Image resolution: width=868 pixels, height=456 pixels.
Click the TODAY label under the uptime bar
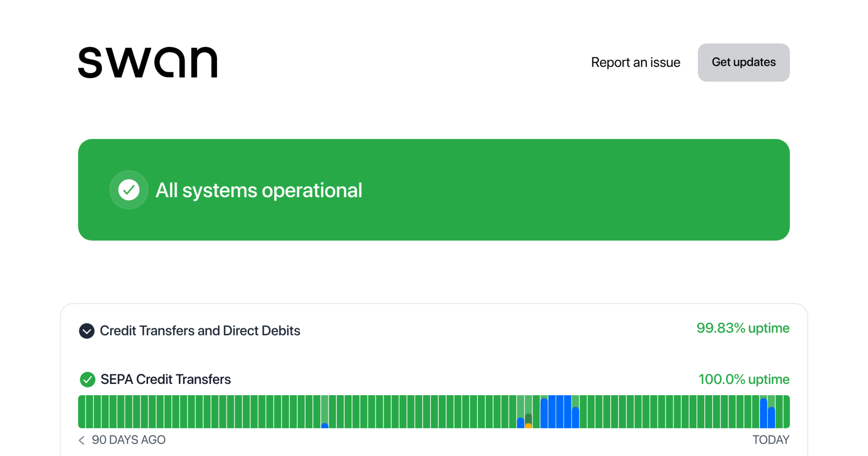[771, 440]
